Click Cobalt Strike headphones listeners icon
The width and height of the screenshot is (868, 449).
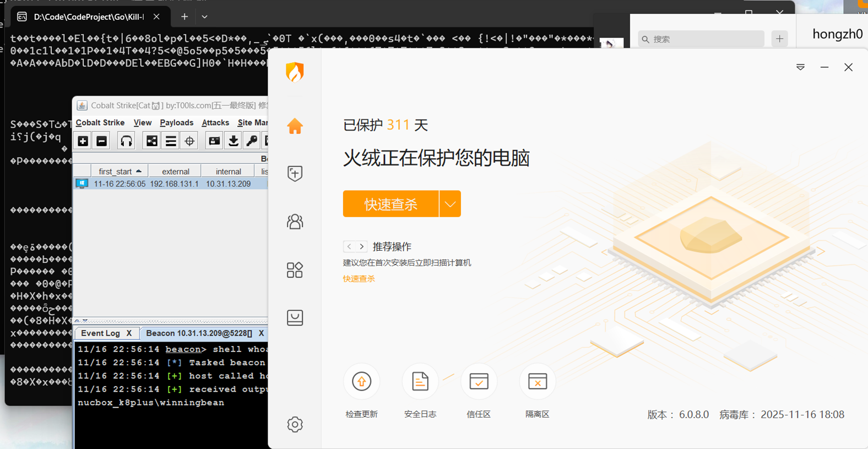[x=126, y=141]
